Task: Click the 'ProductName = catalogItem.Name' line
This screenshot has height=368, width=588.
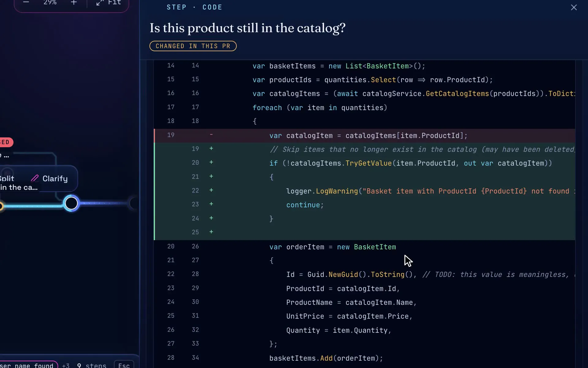Action: pos(364,302)
